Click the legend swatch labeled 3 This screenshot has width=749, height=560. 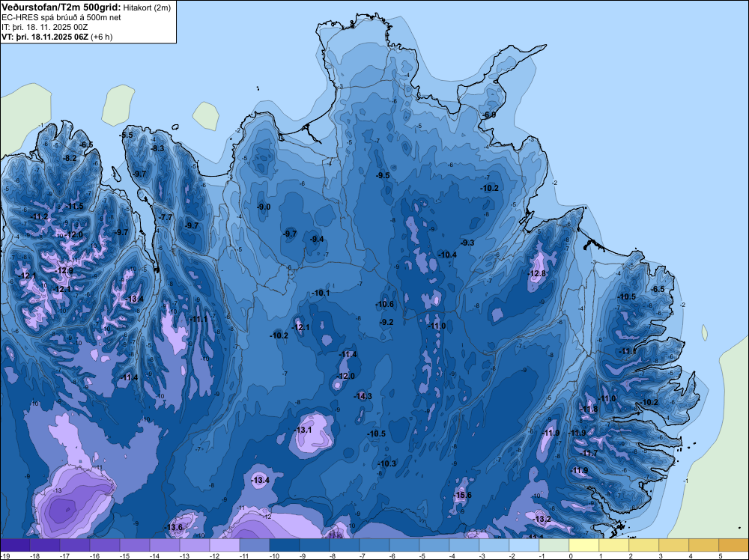674,545
